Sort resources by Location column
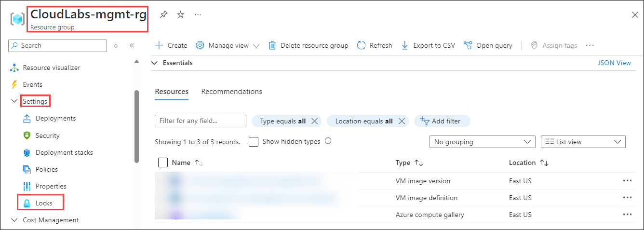 (x=529, y=163)
